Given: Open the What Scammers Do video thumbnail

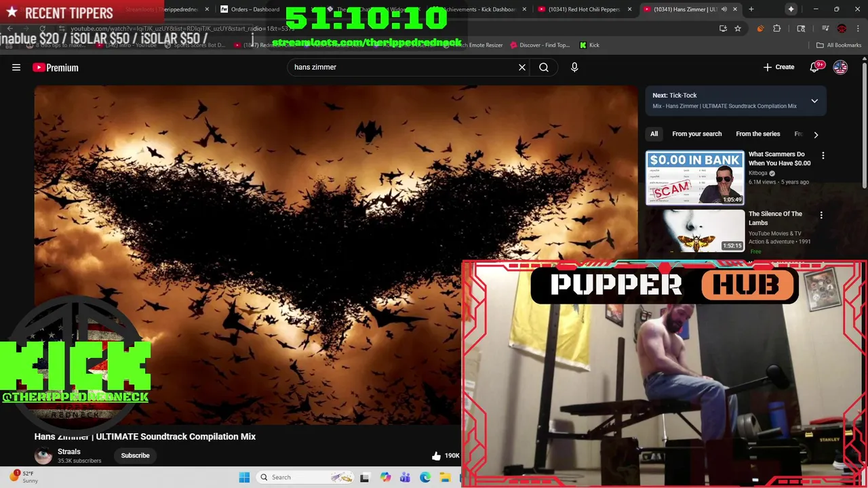Looking at the screenshot, I should pos(694,178).
